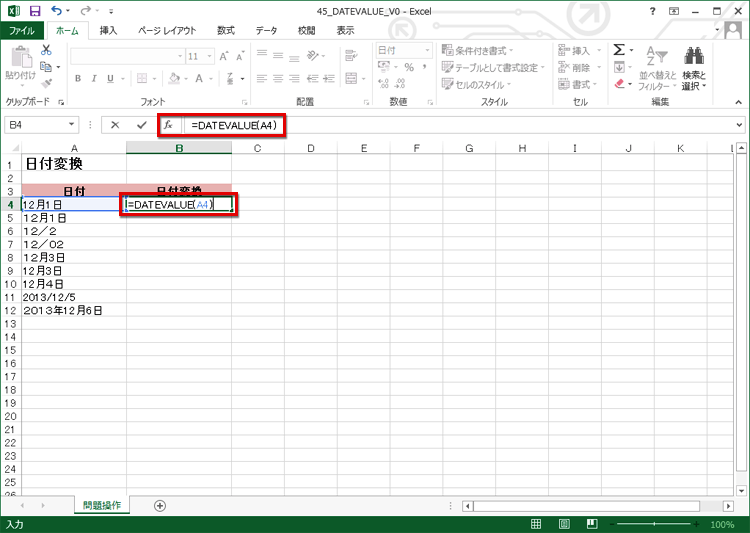The height and width of the screenshot is (533, 750).
Task: Apply percent style format
Action: (409, 67)
